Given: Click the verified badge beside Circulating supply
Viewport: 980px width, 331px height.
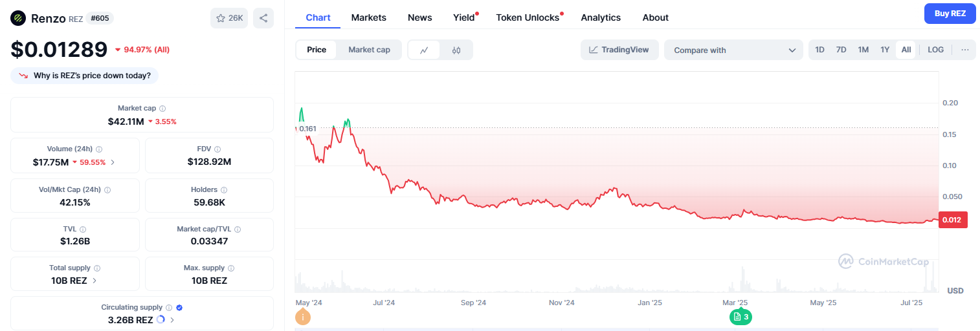Looking at the screenshot, I should pyautogui.click(x=179, y=308).
